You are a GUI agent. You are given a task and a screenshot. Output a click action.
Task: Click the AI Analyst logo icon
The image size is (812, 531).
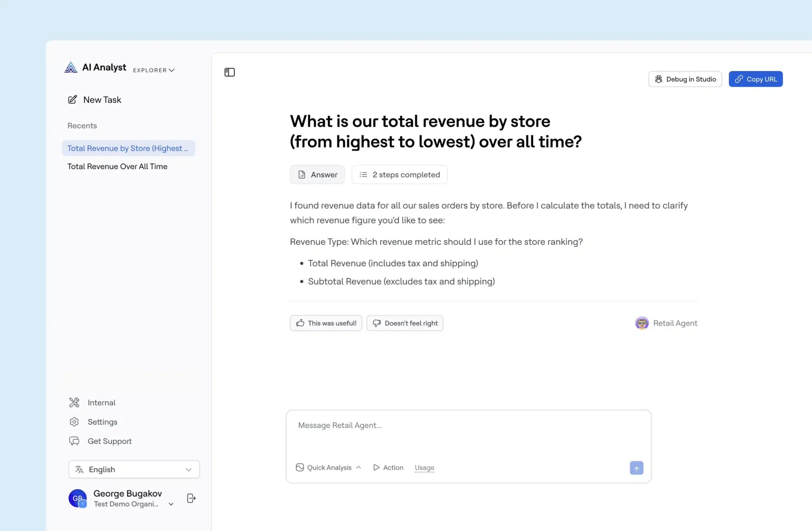[71, 67]
